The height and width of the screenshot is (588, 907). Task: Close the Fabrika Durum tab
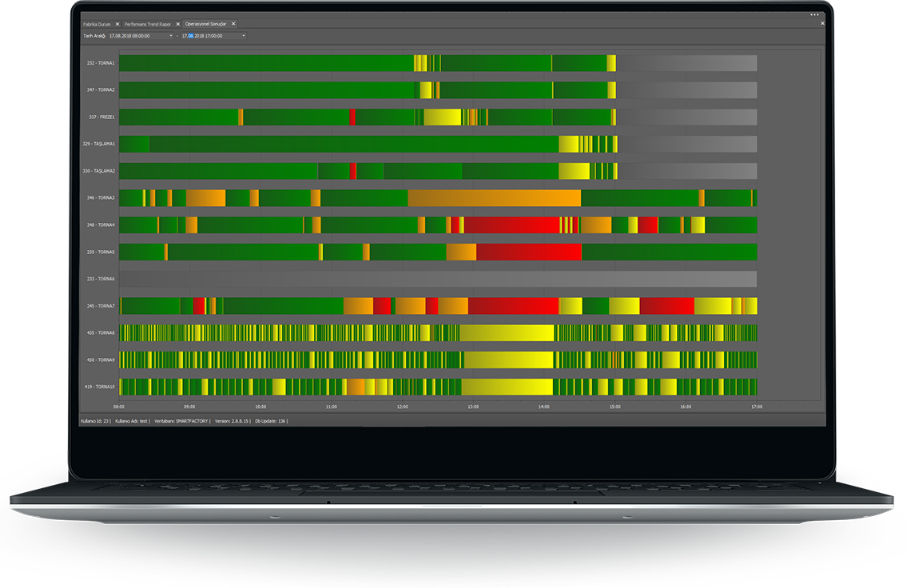[117, 24]
